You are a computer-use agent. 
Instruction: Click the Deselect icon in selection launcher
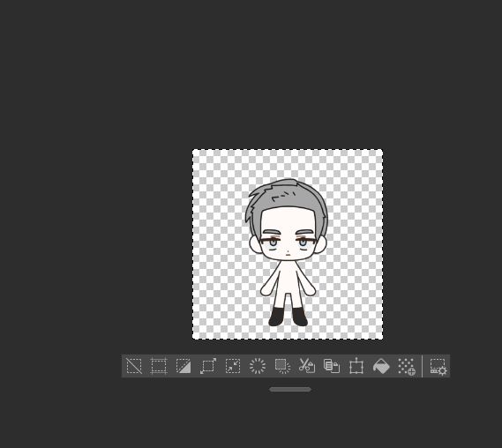pos(134,366)
